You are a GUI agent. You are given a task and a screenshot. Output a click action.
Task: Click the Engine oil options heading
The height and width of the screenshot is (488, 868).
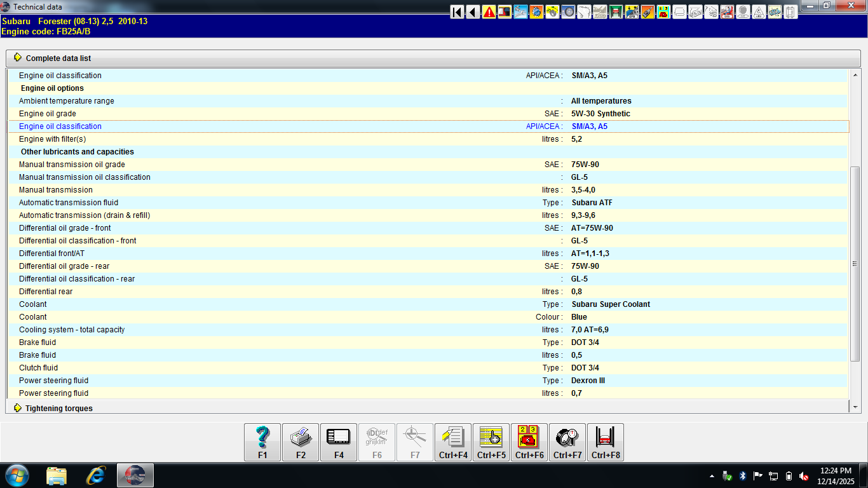coord(52,88)
